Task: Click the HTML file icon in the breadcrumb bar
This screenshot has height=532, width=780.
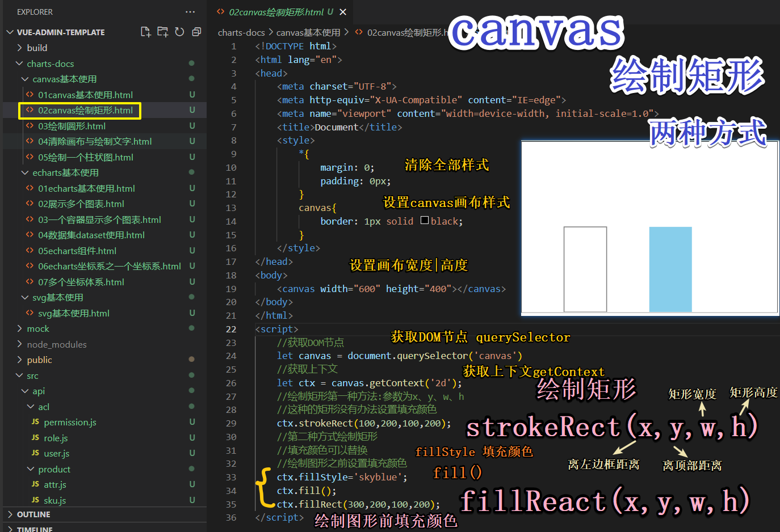Action: pos(358,32)
